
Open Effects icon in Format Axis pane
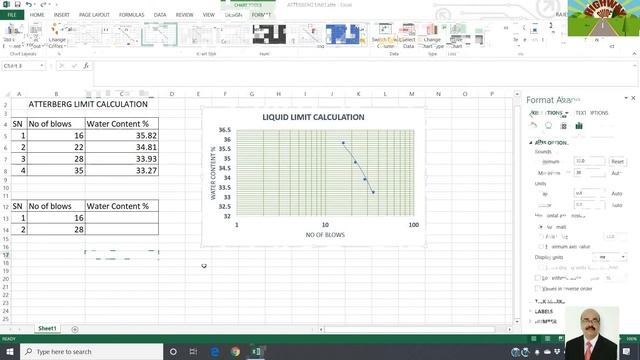pyautogui.click(x=548, y=126)
